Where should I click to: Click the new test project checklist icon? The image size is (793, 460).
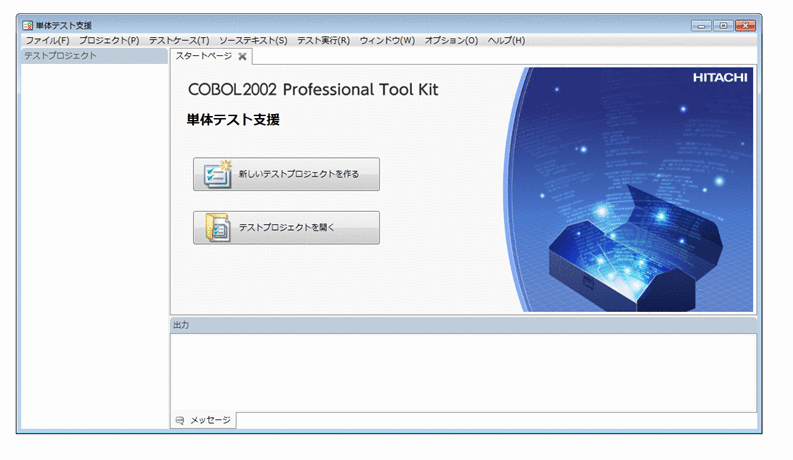coord(217,174)
